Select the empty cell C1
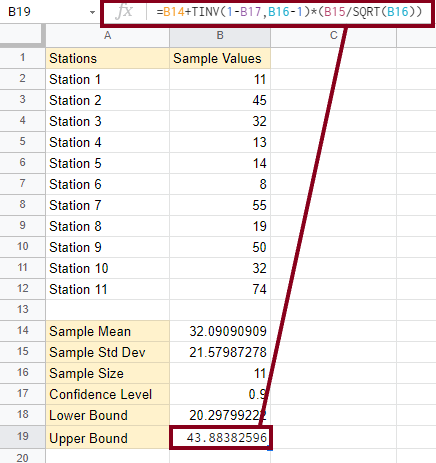436x463 pixels. pyautogui.click(x=334, y=58)
